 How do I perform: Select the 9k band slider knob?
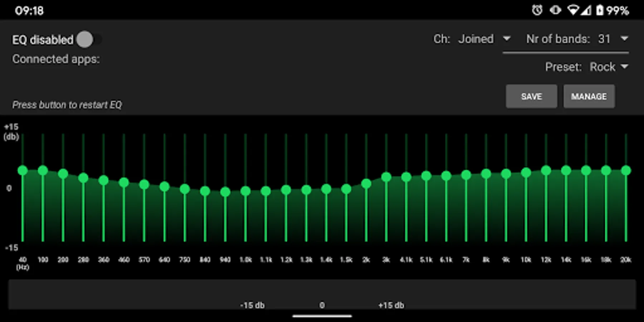506,174
